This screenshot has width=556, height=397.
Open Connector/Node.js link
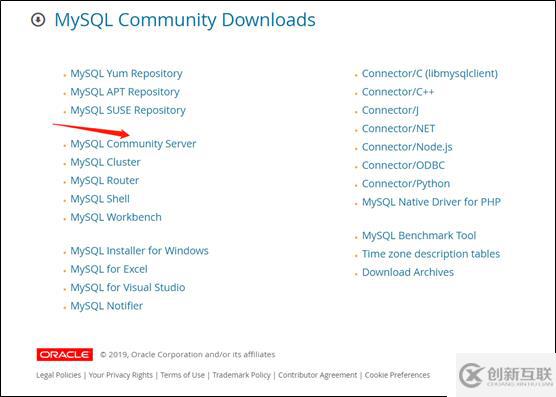[407, 147]
